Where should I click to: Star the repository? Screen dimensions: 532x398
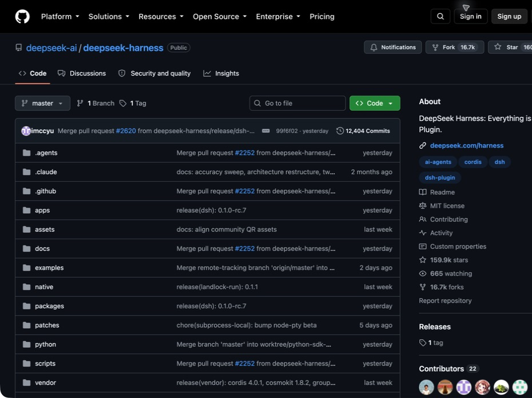(510, 47)
